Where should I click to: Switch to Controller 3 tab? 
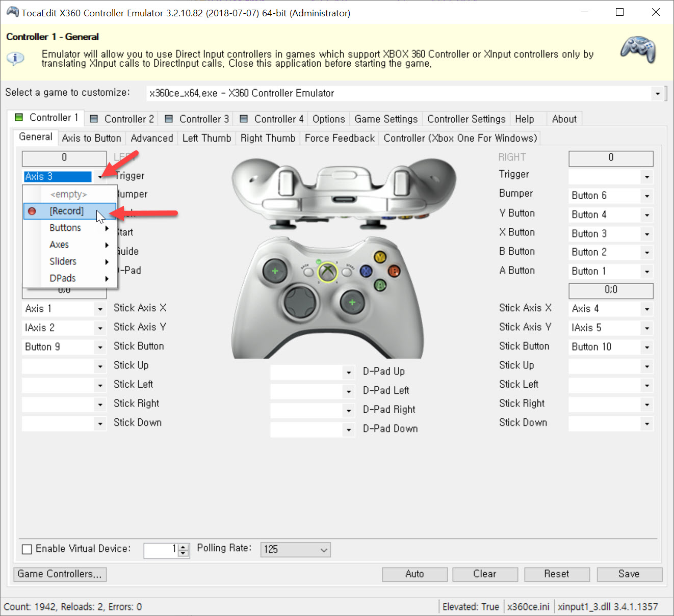tap(196, 119)
